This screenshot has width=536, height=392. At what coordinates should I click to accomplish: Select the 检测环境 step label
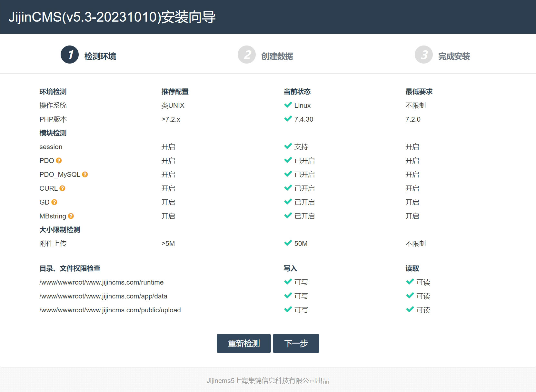[100, 56]
